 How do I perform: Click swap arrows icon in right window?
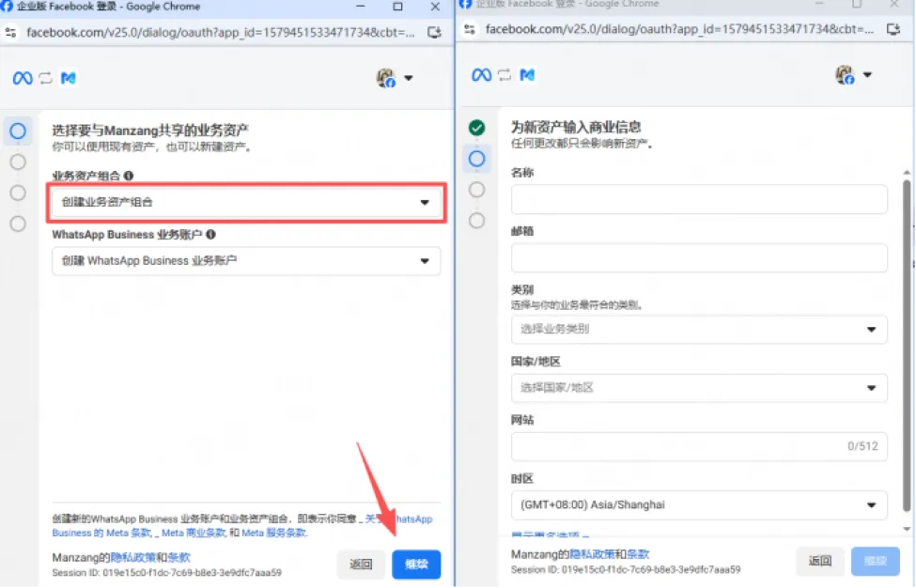pos(505,75)
